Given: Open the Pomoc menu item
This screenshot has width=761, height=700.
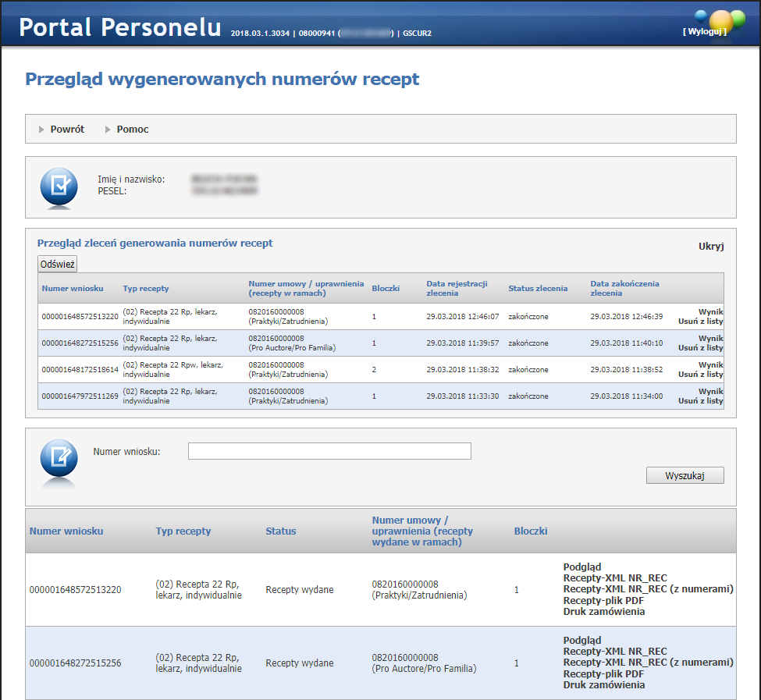Looking at the screenshot, I should 133,130.
